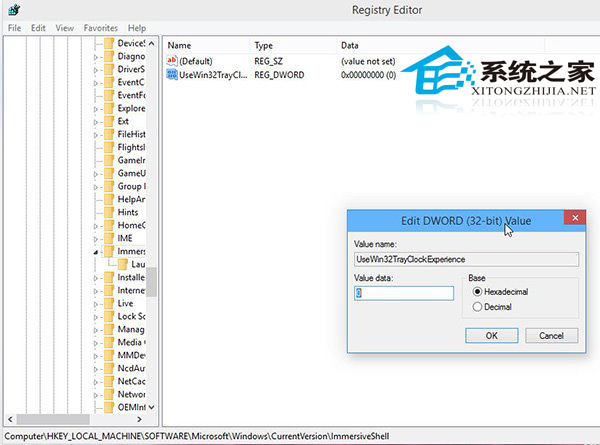Click the Explore folder icon
Viewport: 600px width, 445px height.
(109, 108)
